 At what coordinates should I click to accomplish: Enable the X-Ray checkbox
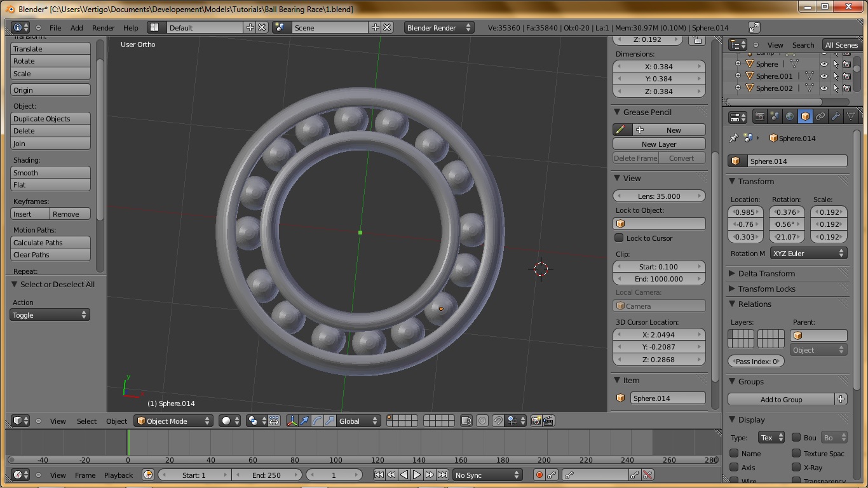796,468
